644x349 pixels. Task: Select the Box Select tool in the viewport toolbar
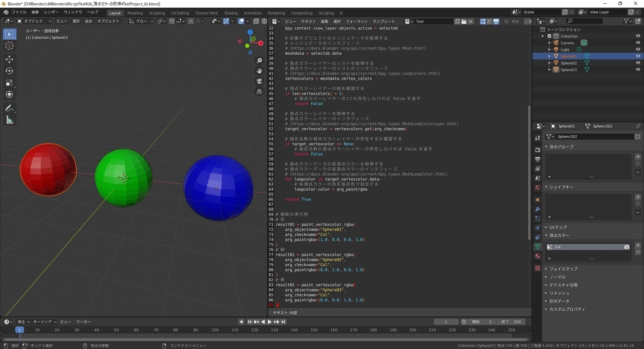coord(9,33)
